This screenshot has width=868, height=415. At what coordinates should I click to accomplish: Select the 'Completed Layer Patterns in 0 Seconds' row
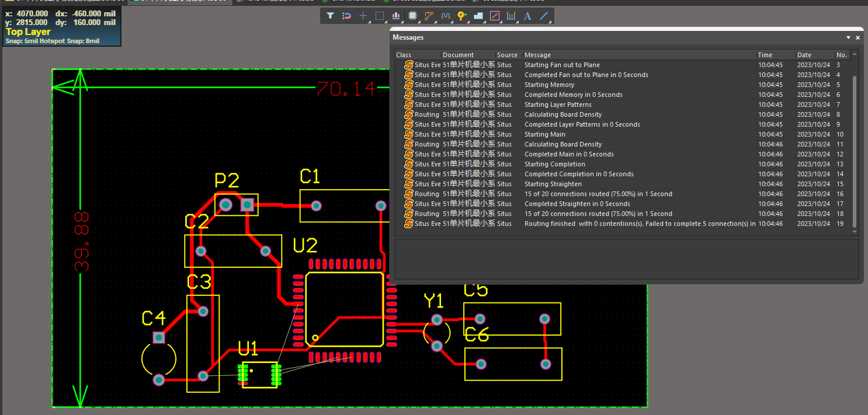pyautogui.click(x=623, y=124)
